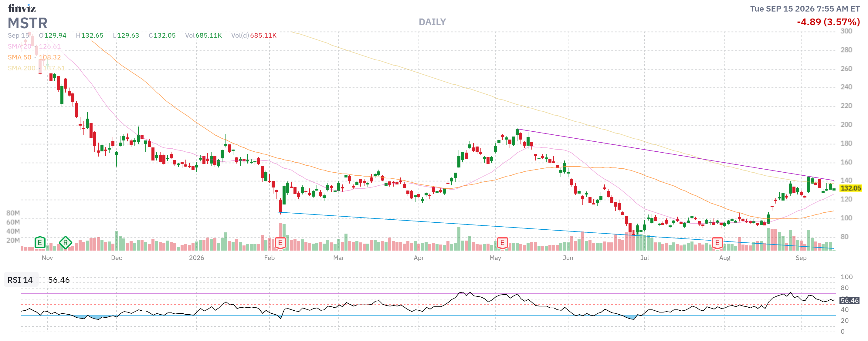Click the Sep 15 date in OHLC row
The width and height of the screenshot is (868, 341).
18,35
